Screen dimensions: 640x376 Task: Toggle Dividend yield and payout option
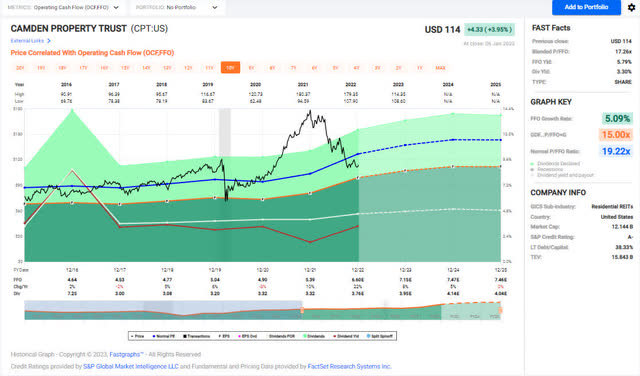pyautogui.click(x=562, y=175)
